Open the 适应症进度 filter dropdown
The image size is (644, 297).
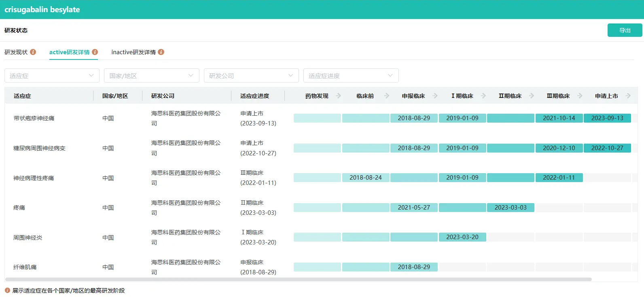coord(351,76)
